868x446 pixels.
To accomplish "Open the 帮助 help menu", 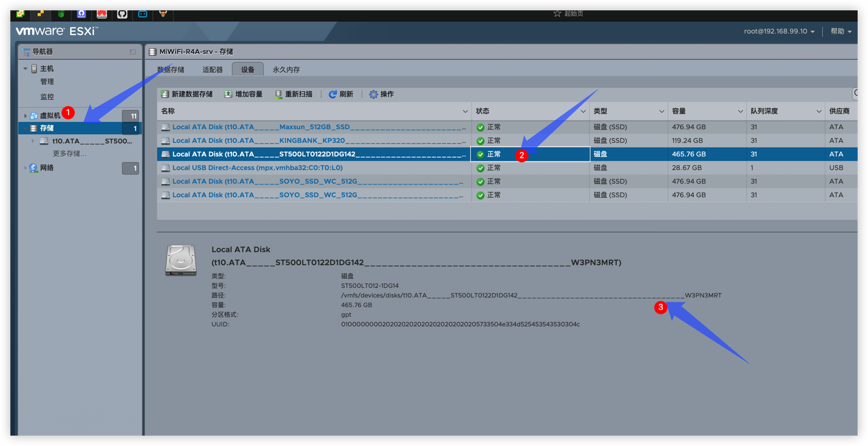I will pos(841,31).
